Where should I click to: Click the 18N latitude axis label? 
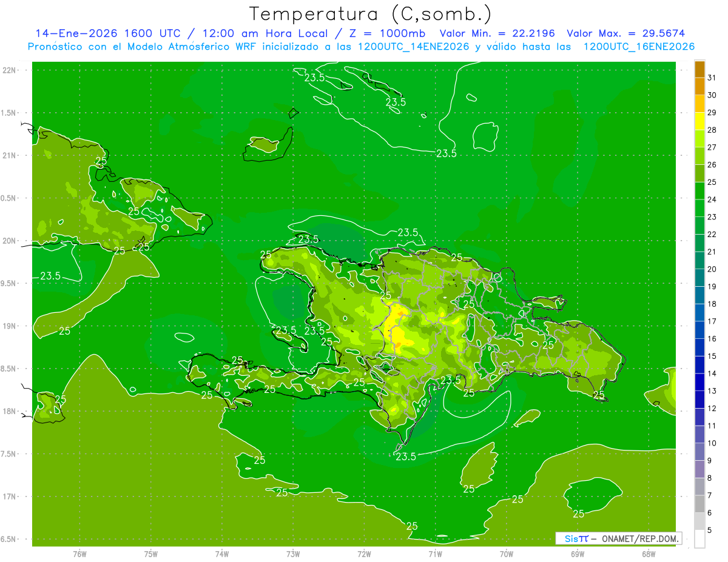10,411
